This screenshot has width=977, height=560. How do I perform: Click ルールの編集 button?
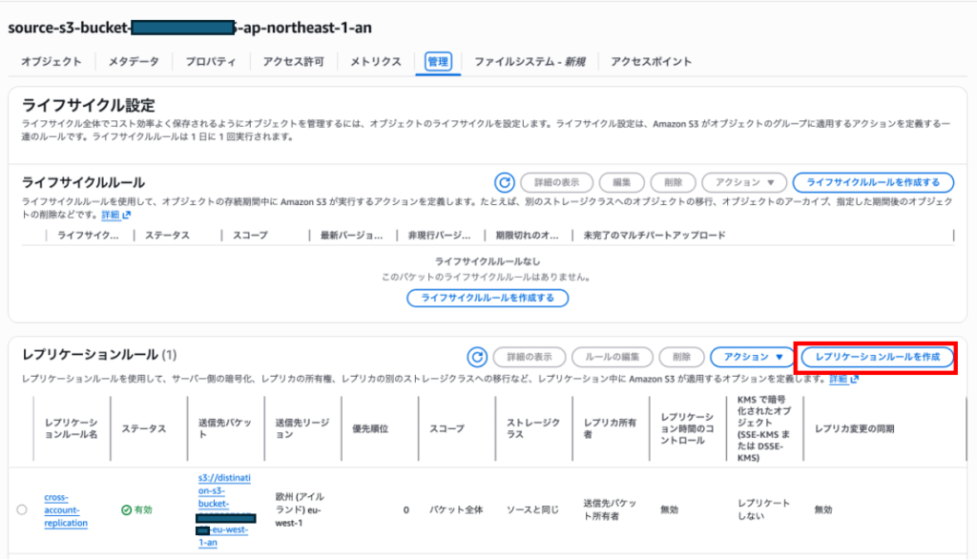click(612, 357)
